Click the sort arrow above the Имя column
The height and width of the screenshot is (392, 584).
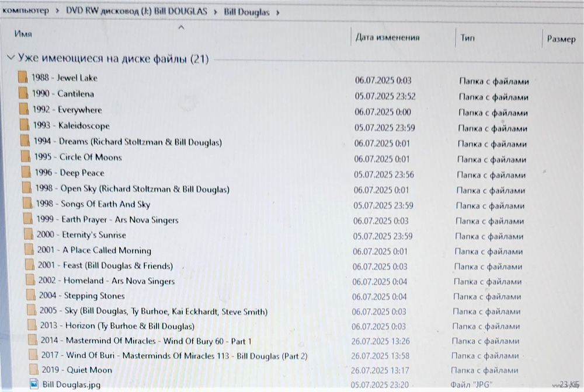tap(182, 27)
